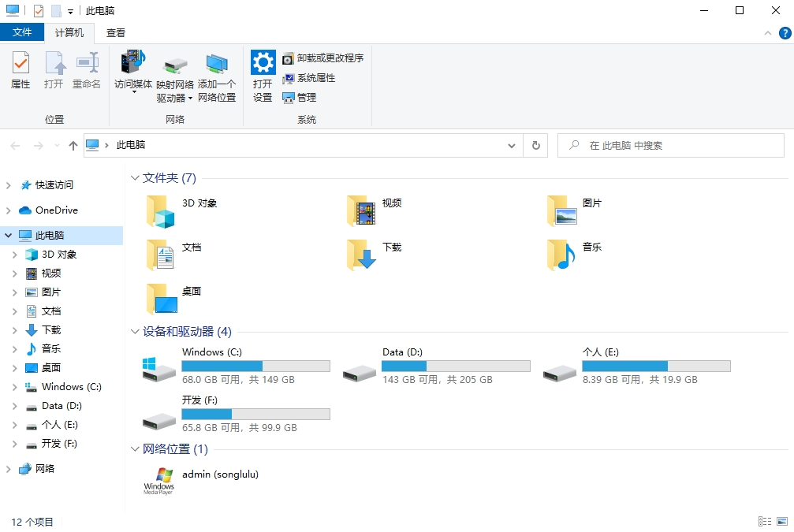Expand 快速访问 in the navigation pane
Image resolution: width=794 pixels, height=532 pixels.
[x=8, y=185]
